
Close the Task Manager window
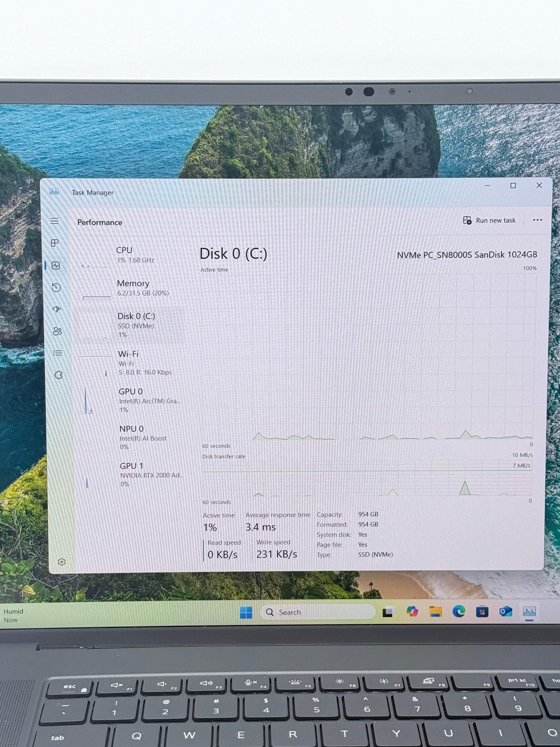click(539, 185)
